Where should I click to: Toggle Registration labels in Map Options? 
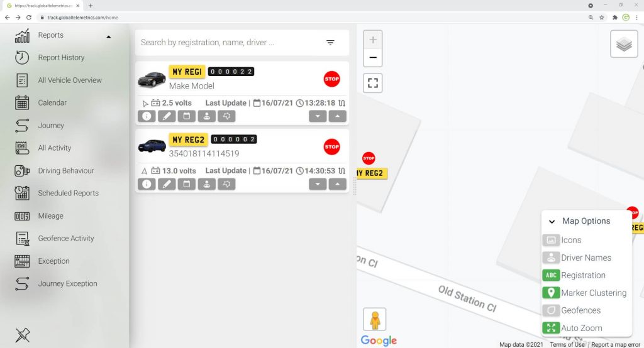[x=551, y=275]
